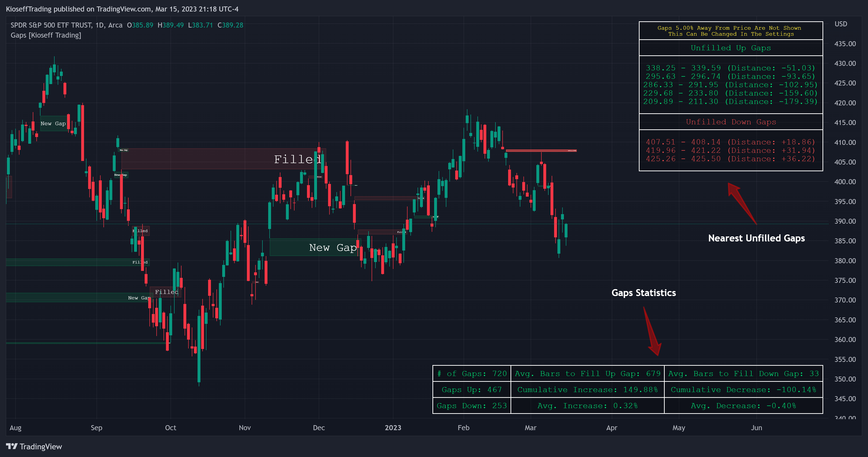Click the 2023 label on time axis
Viewport: 868px width, 457px height.
coord(393,428)
